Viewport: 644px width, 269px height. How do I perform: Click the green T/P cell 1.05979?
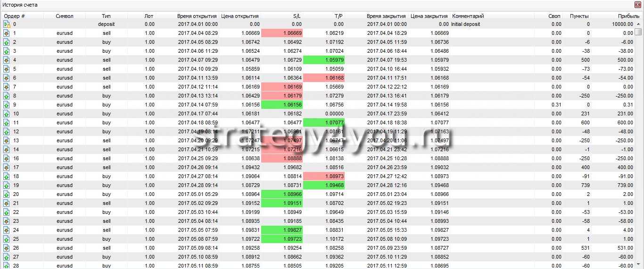pyautogui.click(x=323, y=60)
